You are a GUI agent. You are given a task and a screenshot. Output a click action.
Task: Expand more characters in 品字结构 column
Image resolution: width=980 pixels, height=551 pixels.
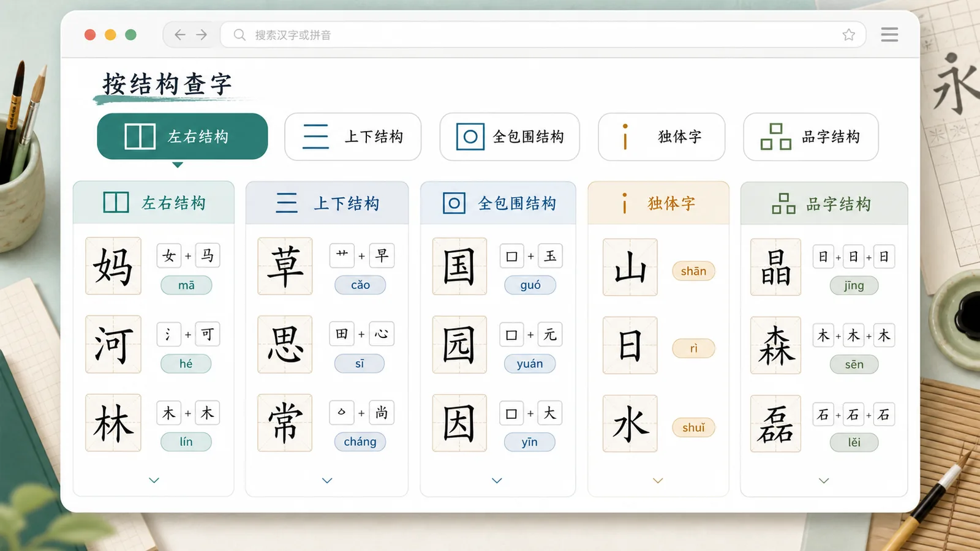[824, 481]
